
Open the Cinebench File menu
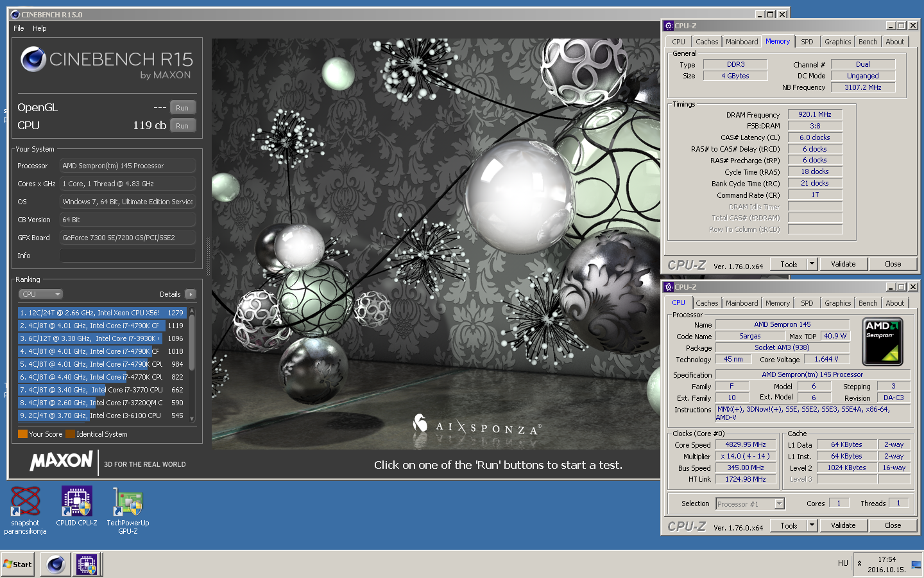coord(19,28)
